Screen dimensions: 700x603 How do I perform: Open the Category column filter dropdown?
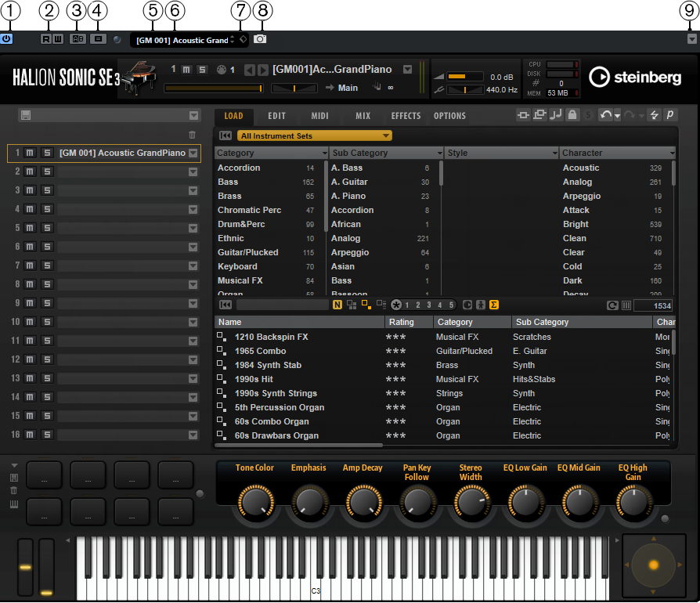click(x=323, y=153)
